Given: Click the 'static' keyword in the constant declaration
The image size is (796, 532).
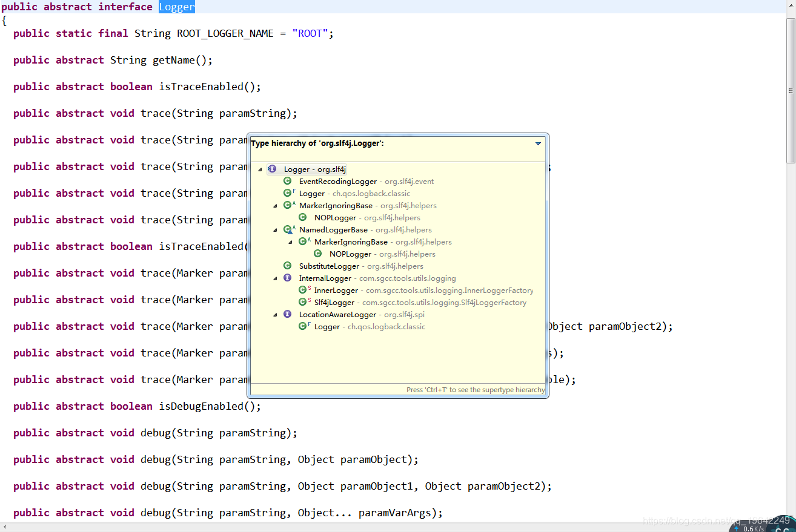Looking at the screenshot, I should click(74, 34).
